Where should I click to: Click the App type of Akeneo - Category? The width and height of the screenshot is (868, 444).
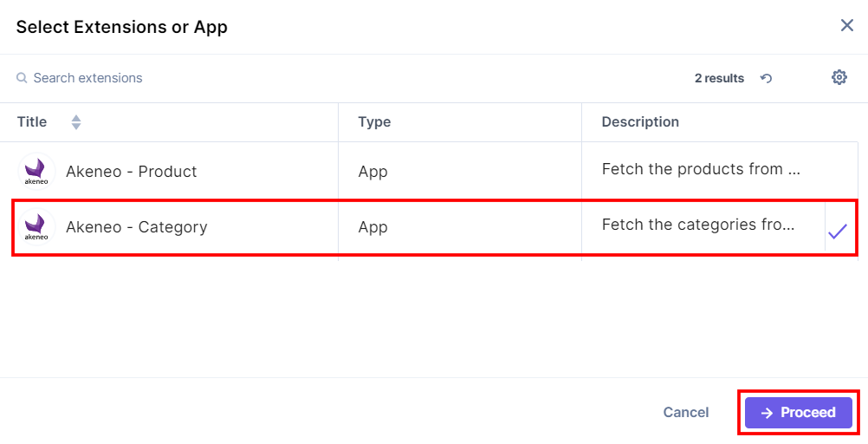(x=372, y=226)
